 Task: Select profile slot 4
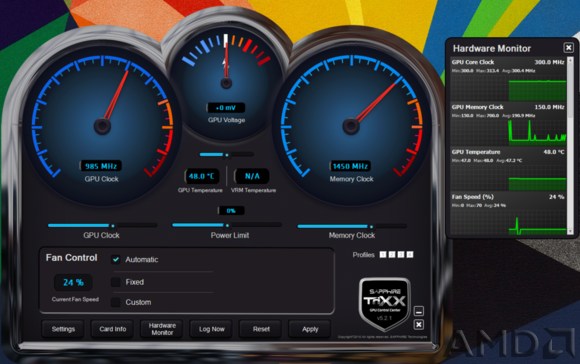(410, 255)
